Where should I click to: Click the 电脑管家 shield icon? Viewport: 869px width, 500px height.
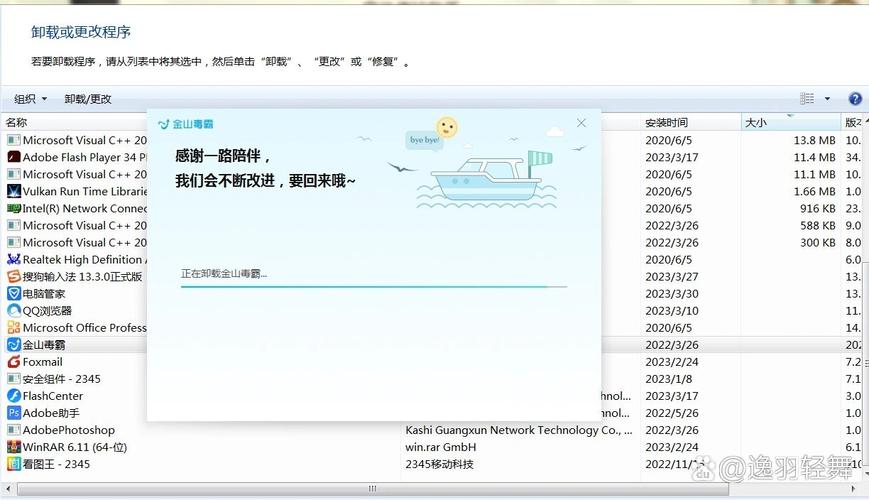14,293
